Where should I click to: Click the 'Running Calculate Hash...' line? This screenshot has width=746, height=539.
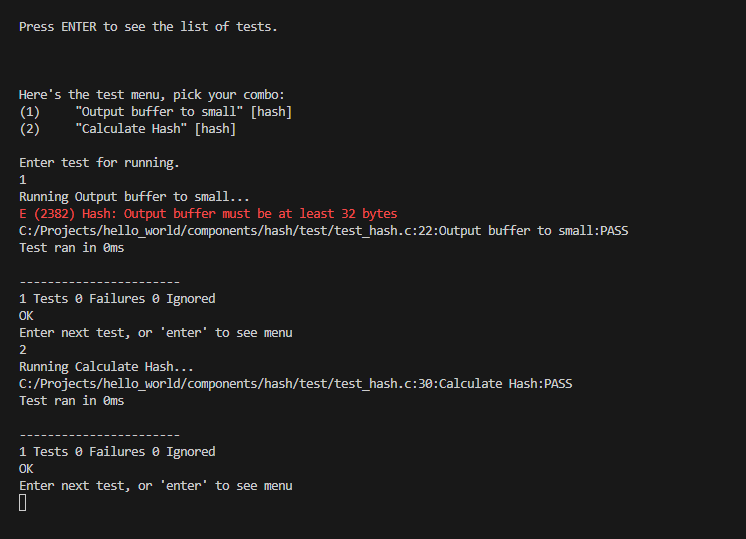click(x=106, y=367)
